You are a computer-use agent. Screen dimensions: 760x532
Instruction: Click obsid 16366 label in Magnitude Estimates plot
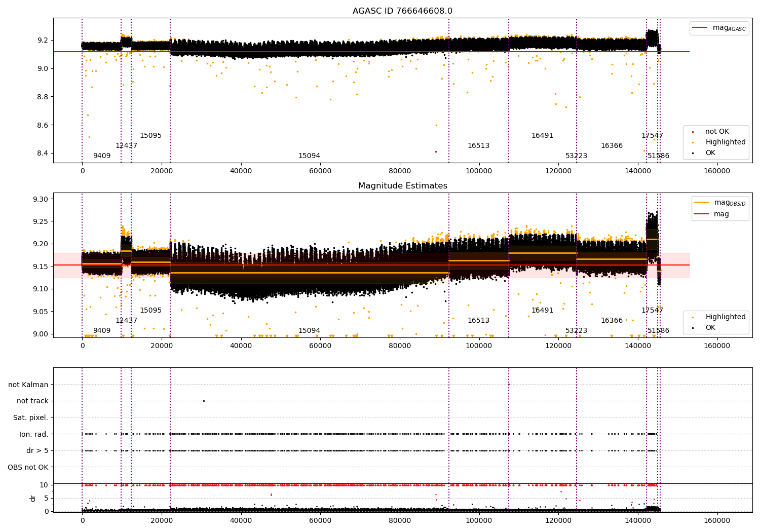click(612, 321)
